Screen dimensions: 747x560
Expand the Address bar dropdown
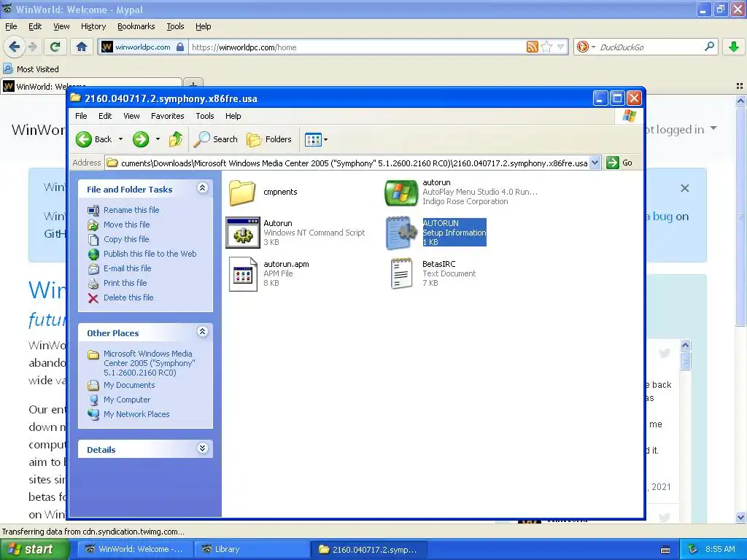(595, 163)
